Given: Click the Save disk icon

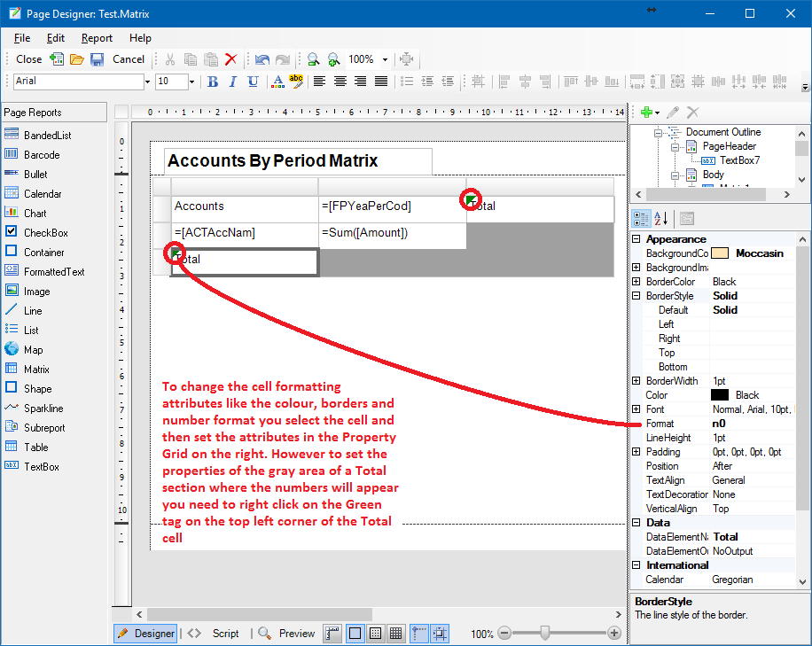Looking at the screenshot, I should coord(97,59).
